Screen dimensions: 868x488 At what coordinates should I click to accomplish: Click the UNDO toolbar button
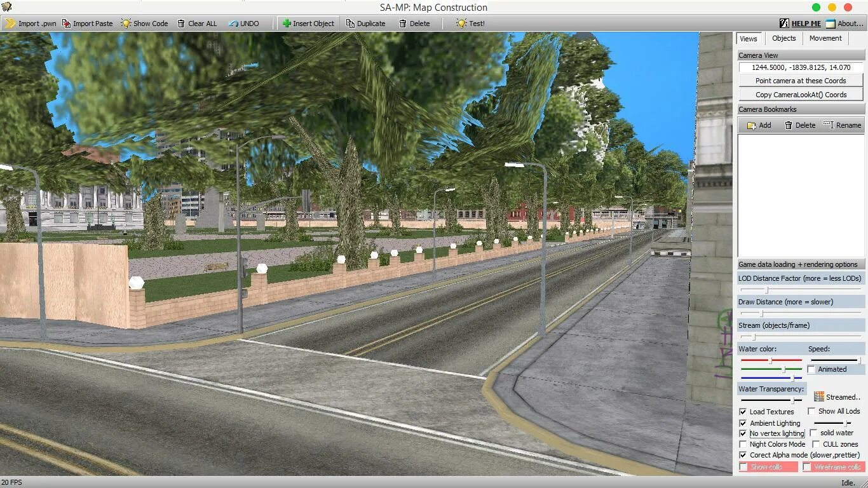[x=244, y=24]
